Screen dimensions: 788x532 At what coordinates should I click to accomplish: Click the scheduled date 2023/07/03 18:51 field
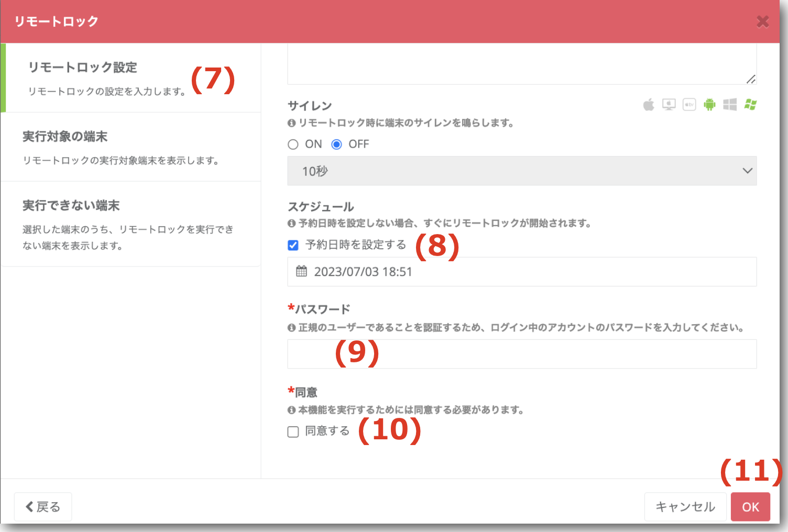coord(522,272)
